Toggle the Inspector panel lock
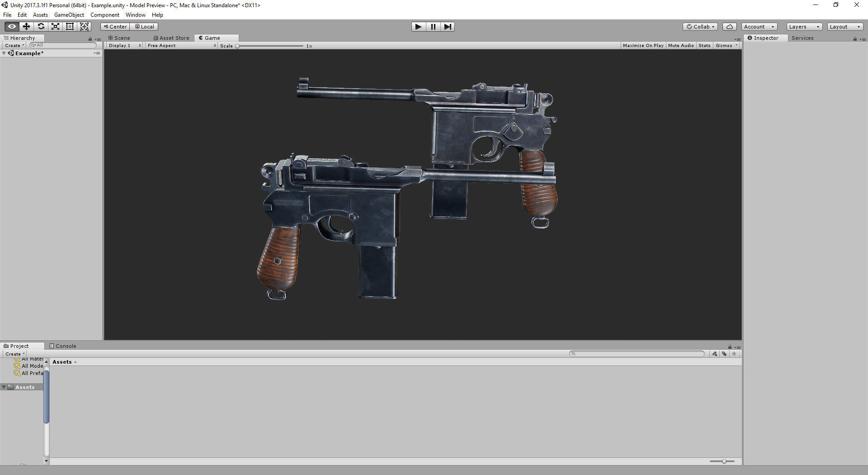This screenshot has width=868, height=475. click(x=855, y=39)
